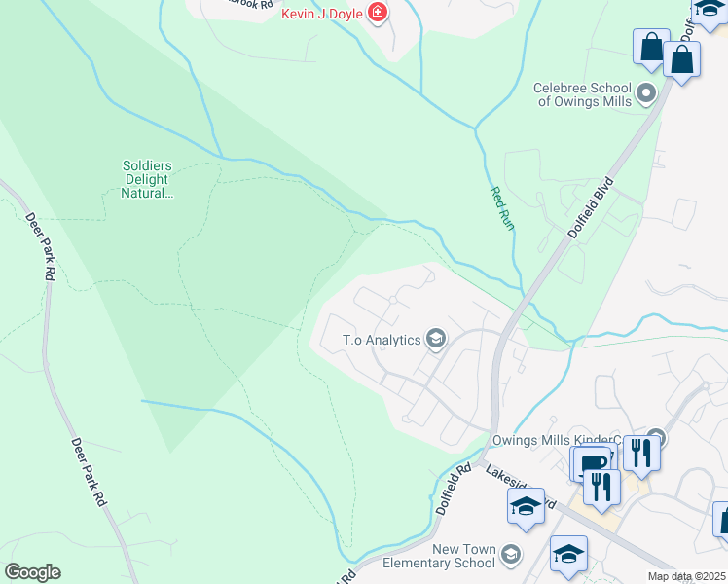Select the shopping bag marker nearest Dolfield Blvd
The width and height of the screenshot is (728, 584).
pyautogui.click(x=681, y=60)
